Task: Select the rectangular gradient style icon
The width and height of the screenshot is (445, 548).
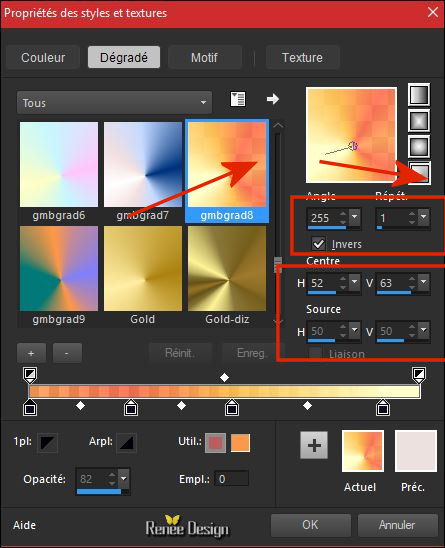Action: (x=419, y=121)
